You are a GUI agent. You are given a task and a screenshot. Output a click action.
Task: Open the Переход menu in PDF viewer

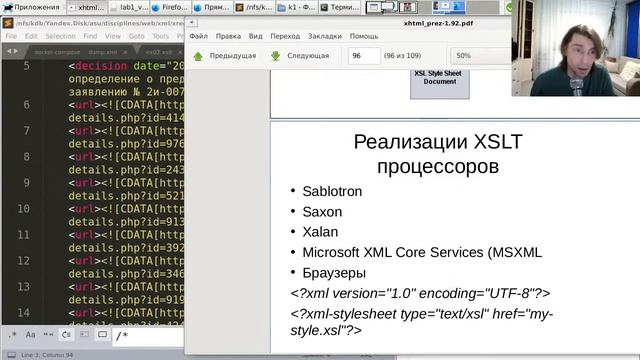pos(285,36)
